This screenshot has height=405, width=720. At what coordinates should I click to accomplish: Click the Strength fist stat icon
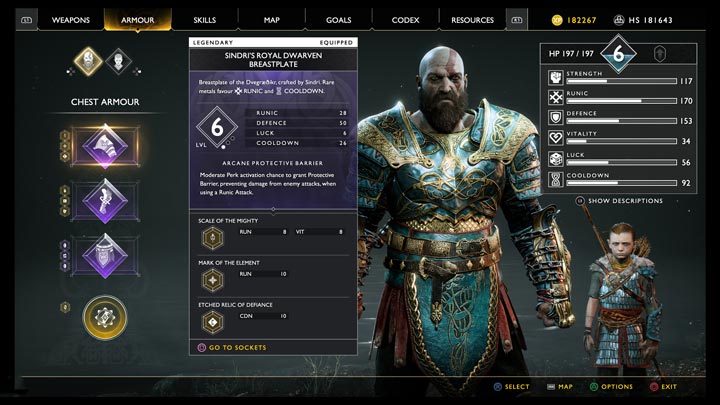(556, 77)
